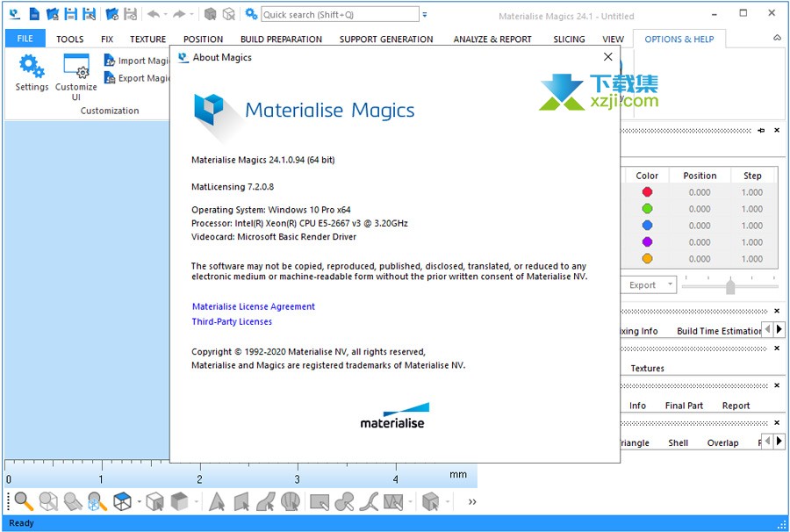Open the BUILD PREPARATION tab

281,40
